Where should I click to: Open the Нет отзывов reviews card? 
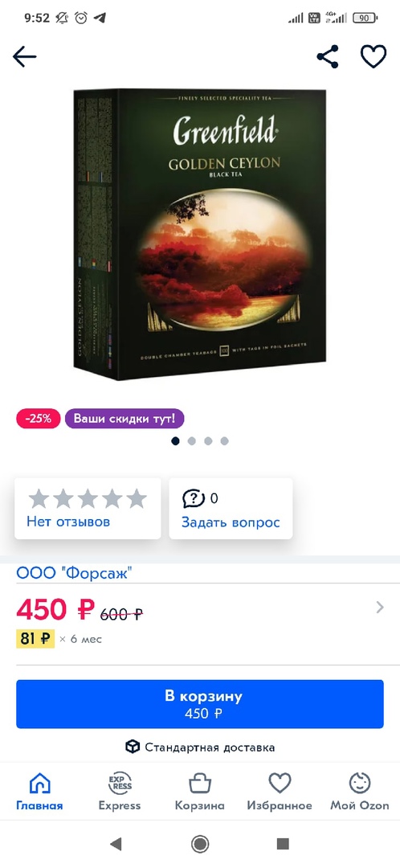tap(88, 508)
